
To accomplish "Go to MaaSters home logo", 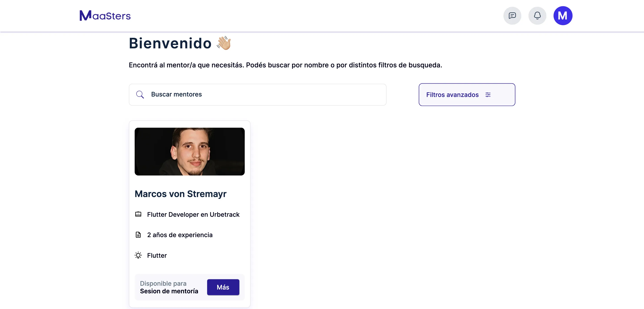I will pos(105,15).
